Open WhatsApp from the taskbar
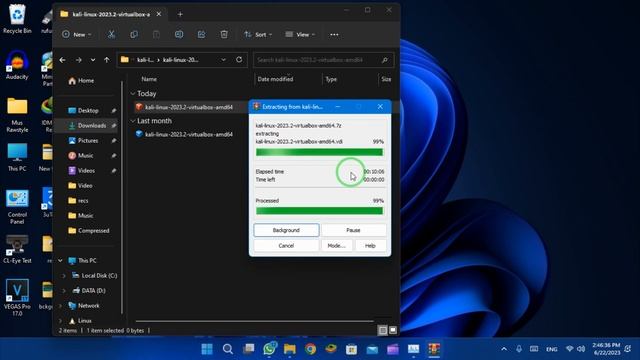 [269, 349]
